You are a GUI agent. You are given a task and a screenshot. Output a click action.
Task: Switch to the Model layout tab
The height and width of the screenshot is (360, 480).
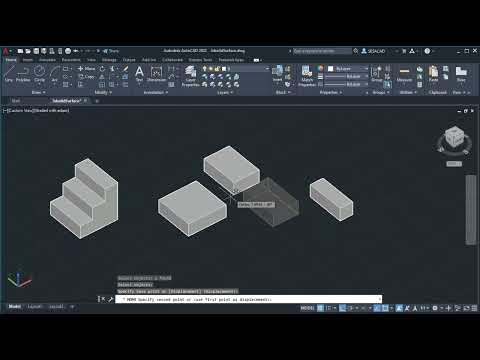coord(14,306)
